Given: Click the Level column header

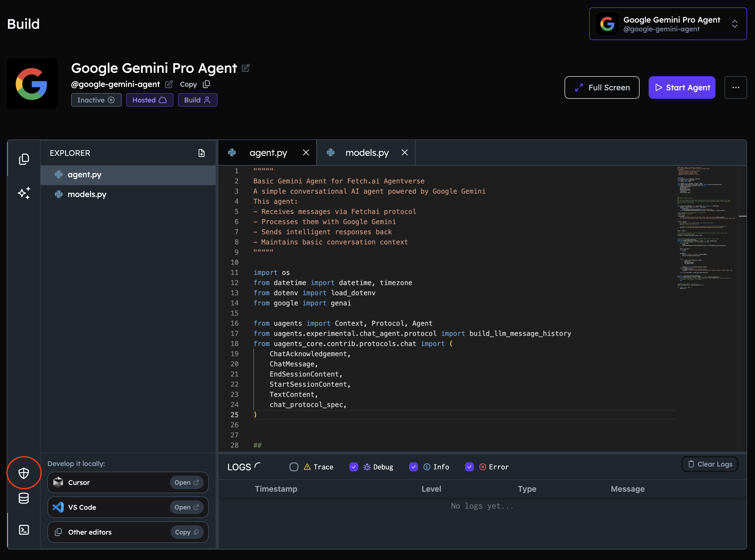Looking at the screenshot, I should [x=431, y=489].
